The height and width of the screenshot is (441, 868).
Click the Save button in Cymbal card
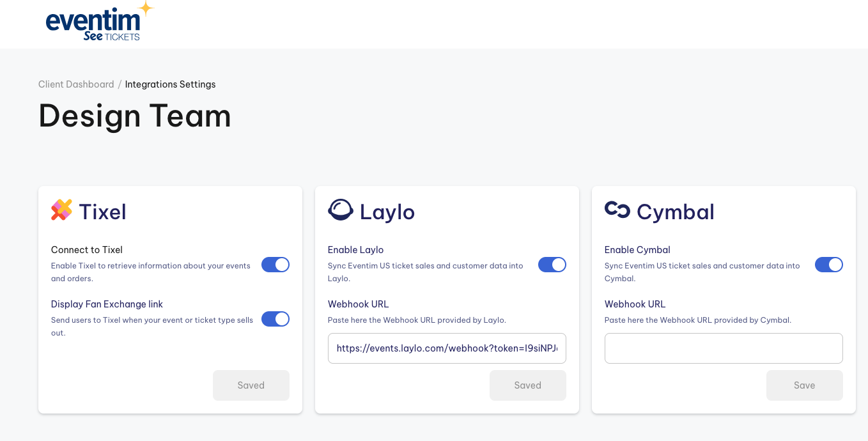805,385
